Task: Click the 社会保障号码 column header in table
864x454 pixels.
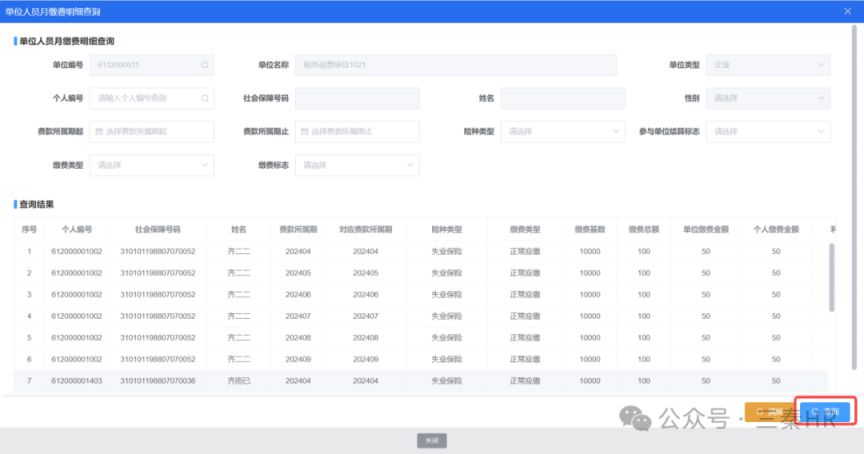Action: click(x=158, y=229)
